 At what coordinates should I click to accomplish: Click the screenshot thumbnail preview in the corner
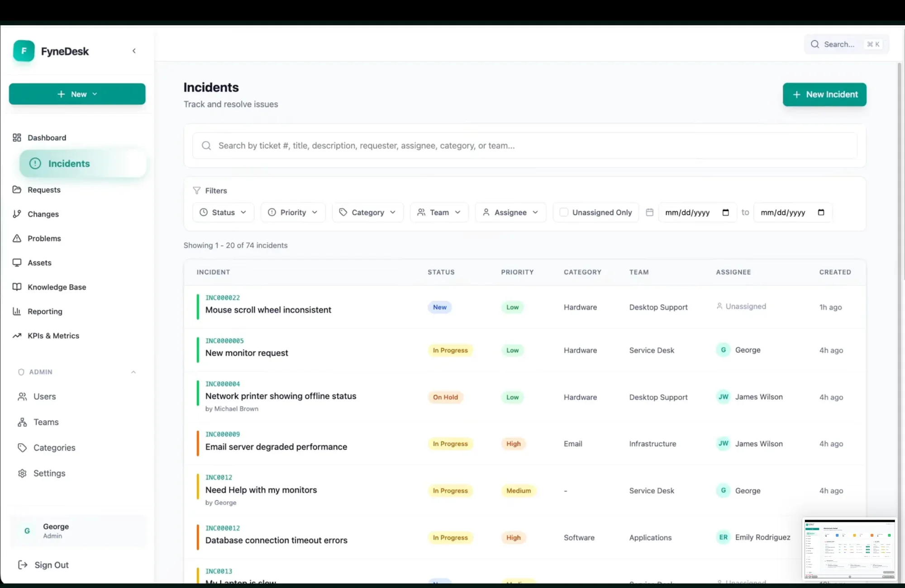pyautogui.click(x=849, y=549)
